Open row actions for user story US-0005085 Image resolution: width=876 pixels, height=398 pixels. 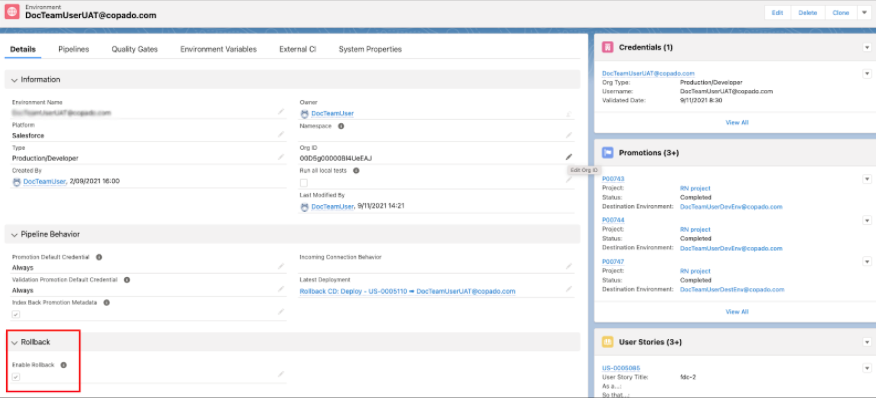click(x=867, y=368)
